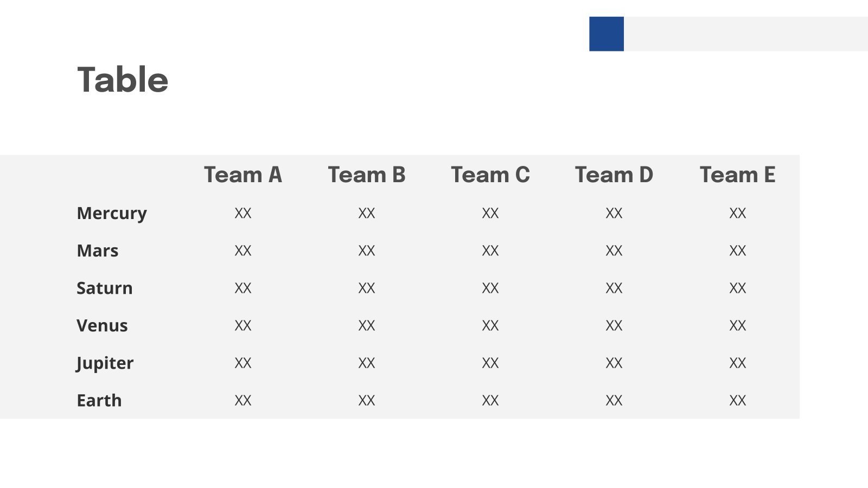The height and width of the screenshot is (488, 868).
Task: Click the Team C column header
Action: tap(490, 175)
